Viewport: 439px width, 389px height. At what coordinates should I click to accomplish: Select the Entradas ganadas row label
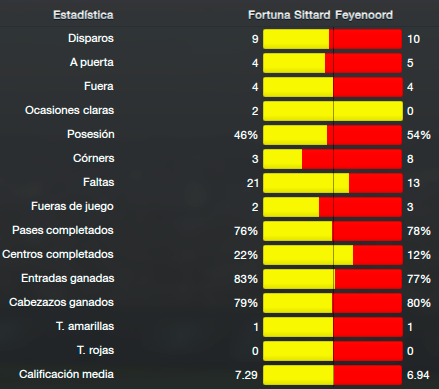pos(68,278)
